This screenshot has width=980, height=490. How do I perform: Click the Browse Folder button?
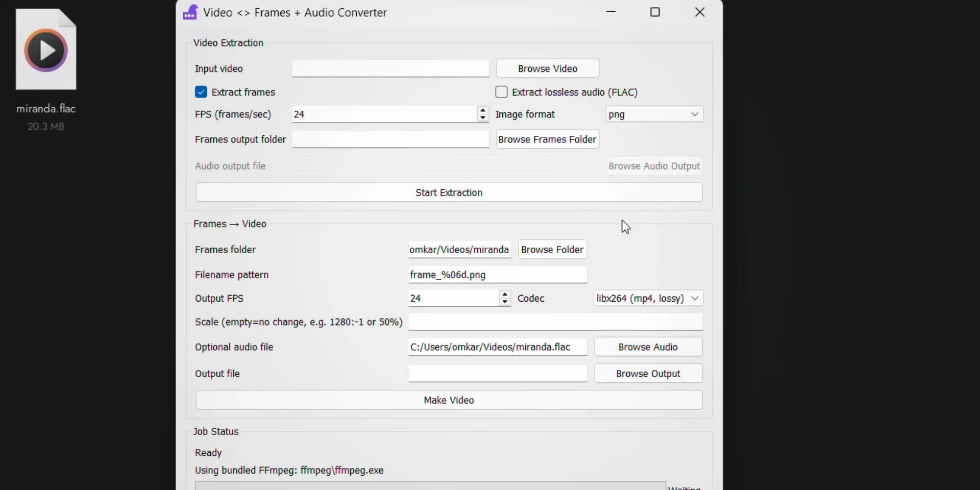click(552, 250)
